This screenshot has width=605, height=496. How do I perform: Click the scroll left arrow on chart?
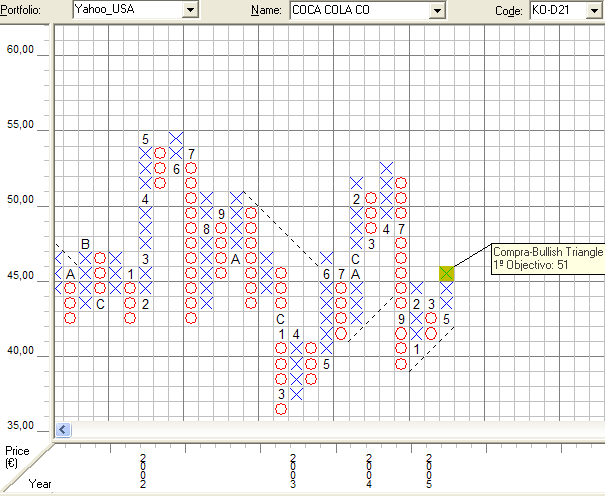point(62,430)
